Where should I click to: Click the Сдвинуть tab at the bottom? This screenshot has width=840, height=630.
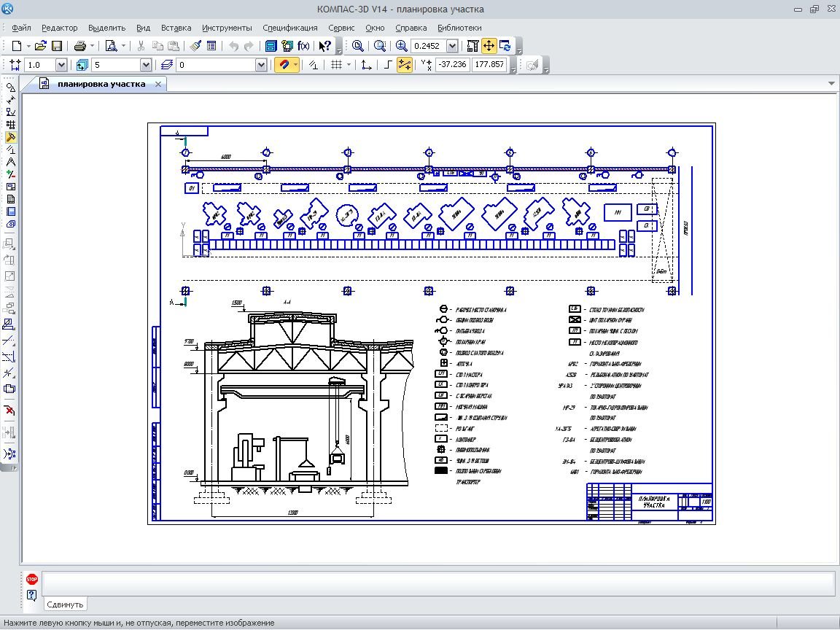tap(65, 604)
